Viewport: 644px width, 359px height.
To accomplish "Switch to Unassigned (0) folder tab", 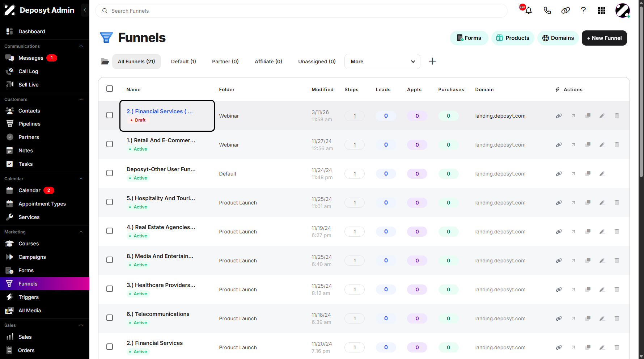I will 317,62.
